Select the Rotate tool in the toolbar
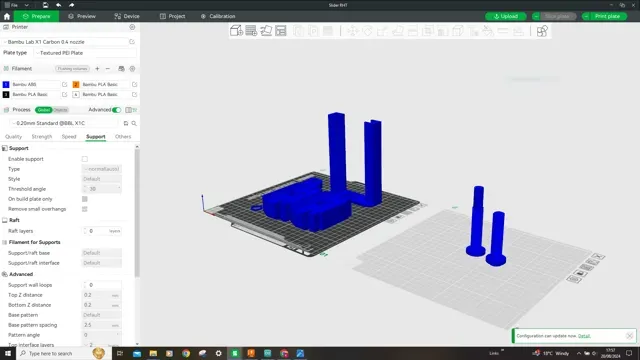Image resolution: width=640 pixels, height=360 pixels. [x=367, y=31]
